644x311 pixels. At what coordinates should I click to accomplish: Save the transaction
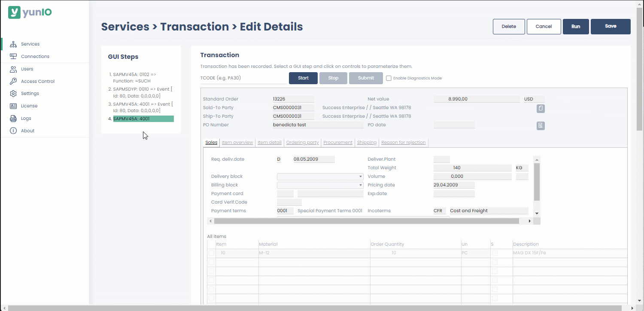tap(611, 26)
